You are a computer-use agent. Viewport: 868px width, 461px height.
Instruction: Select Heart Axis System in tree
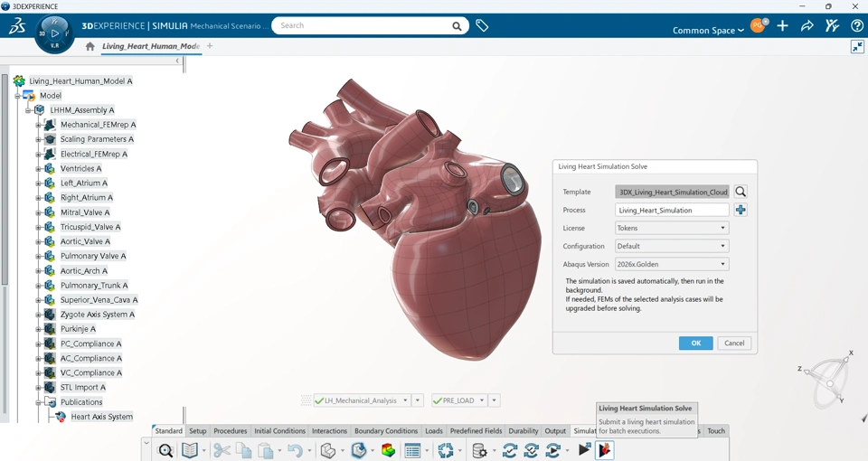click(x=102, y=417)
